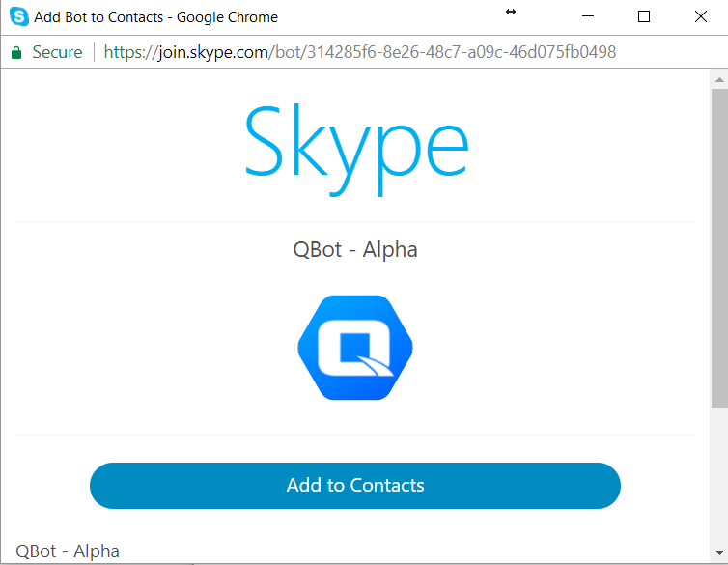The image size is (728, 565).
Task: Minimize the Chrome popup window
Action: [x=590, y=16]
